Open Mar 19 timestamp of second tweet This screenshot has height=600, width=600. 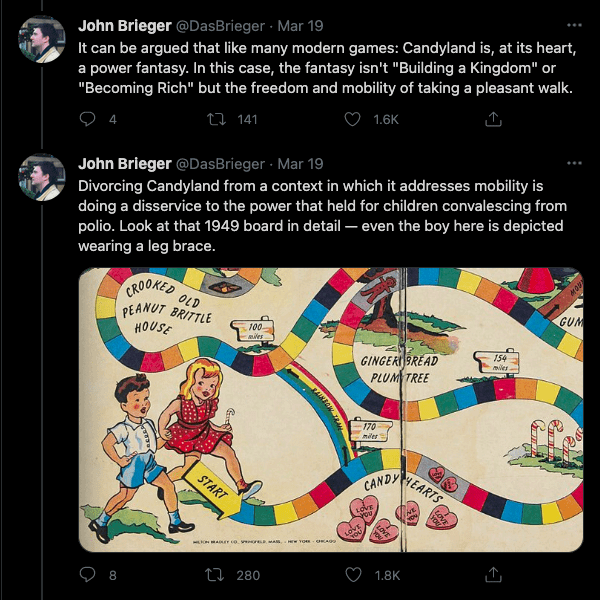(300, 163)
